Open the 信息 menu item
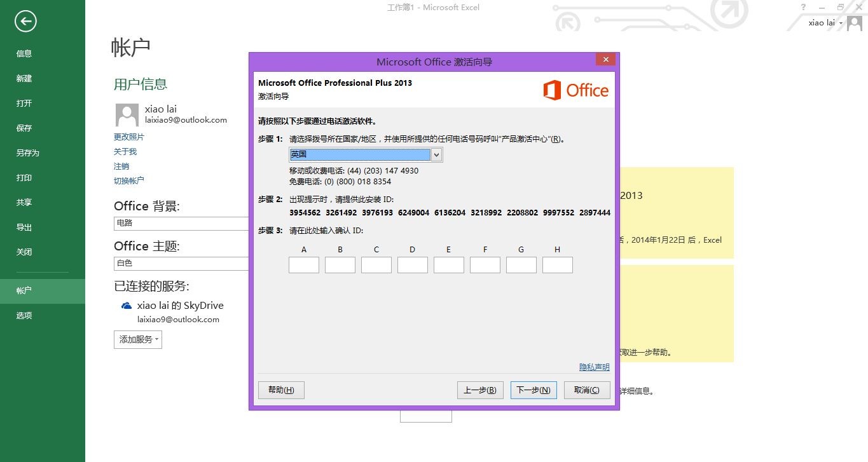 (x=43, y=54)
